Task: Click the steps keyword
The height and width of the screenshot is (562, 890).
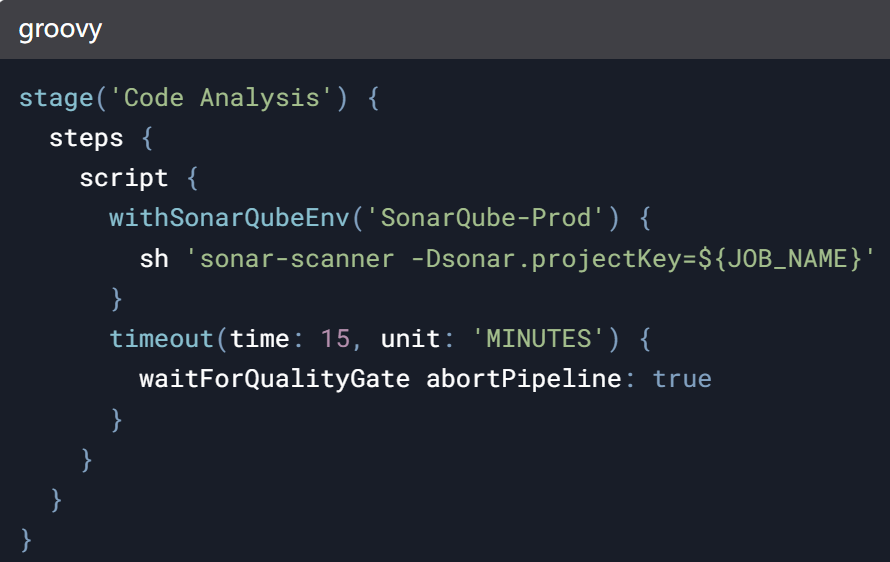Action: coord(86,139)
